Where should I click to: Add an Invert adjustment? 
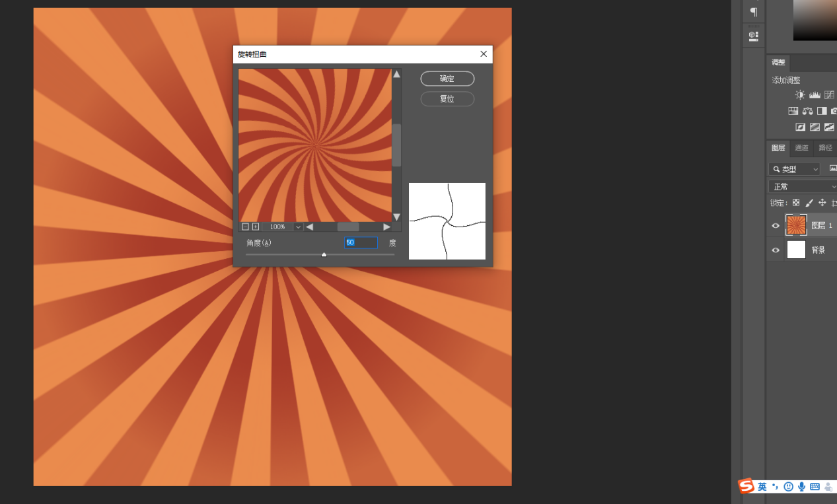coord(800,127)
